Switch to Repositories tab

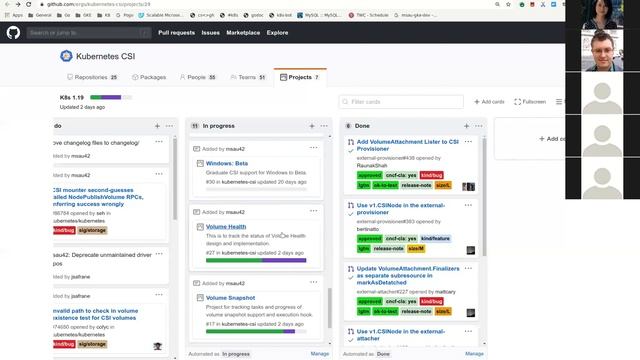click(x=93, y=77)
